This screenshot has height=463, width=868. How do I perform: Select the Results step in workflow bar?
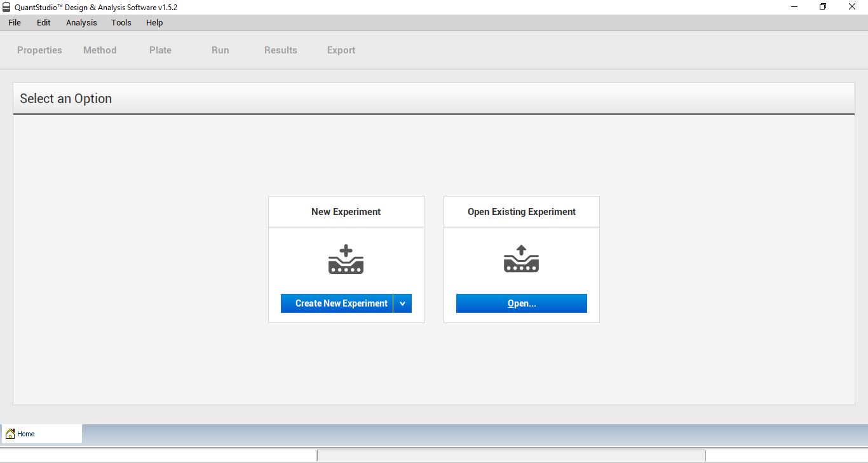281,50
